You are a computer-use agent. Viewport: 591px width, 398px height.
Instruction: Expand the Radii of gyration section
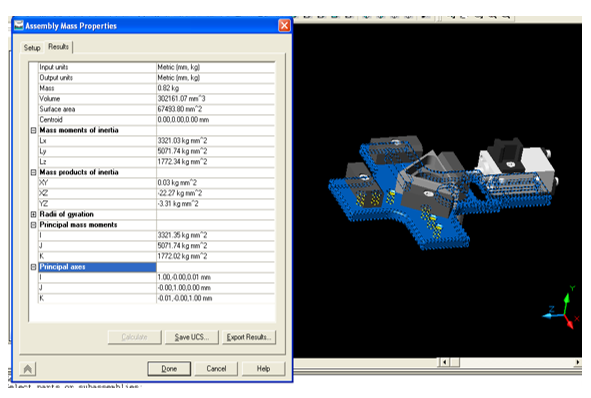click(33, 214)
